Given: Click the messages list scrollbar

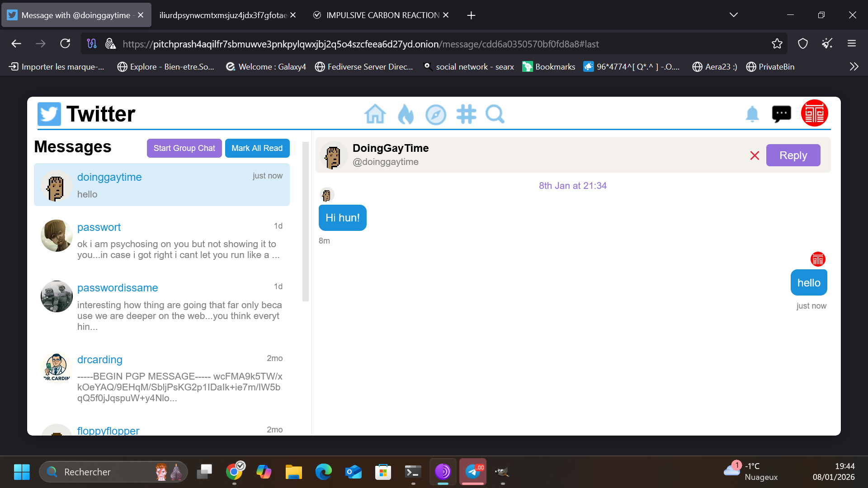Looking at the screenshot, I should [306, 221].
